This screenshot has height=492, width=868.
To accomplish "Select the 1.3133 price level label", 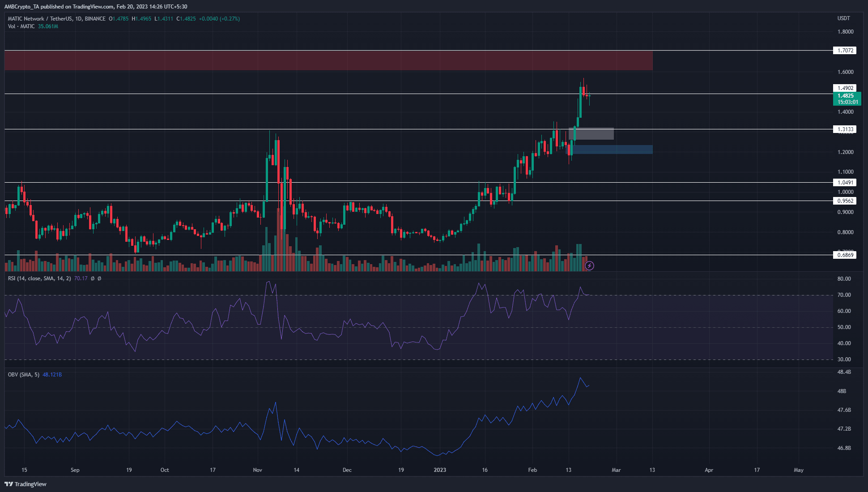I will pyautogui.click(x=845, y=129).
